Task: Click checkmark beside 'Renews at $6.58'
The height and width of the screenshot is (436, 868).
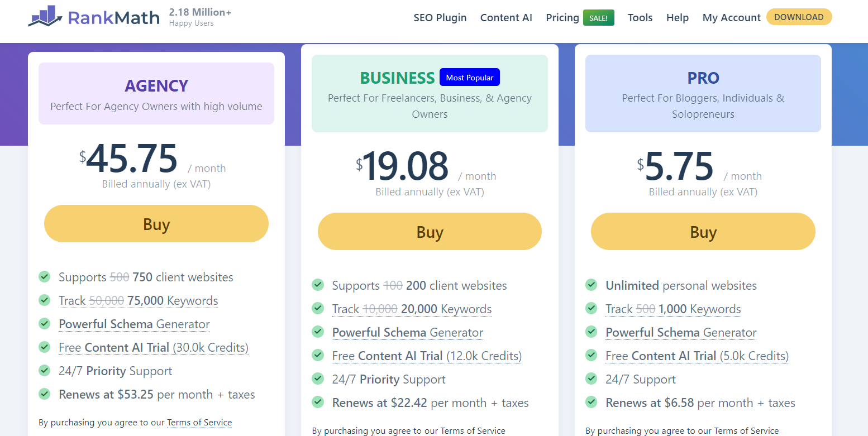Action: (592, 402)
